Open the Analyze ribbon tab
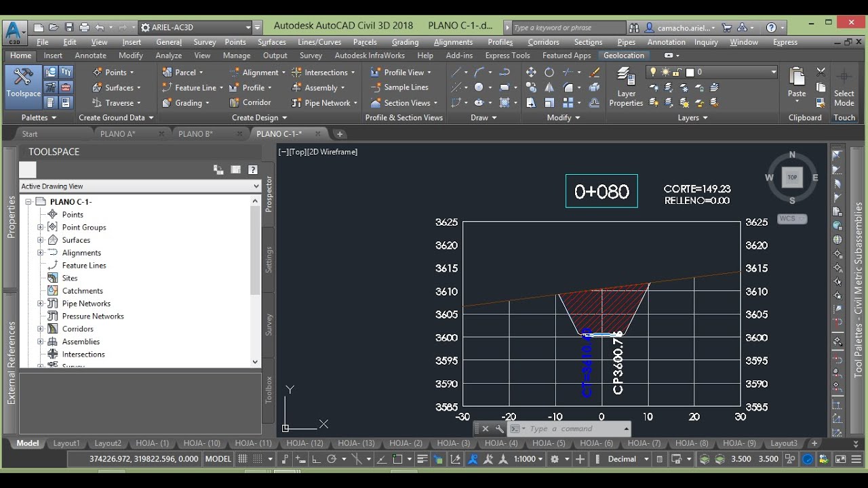The image size is (868, 488). click(x=168, y=56)
